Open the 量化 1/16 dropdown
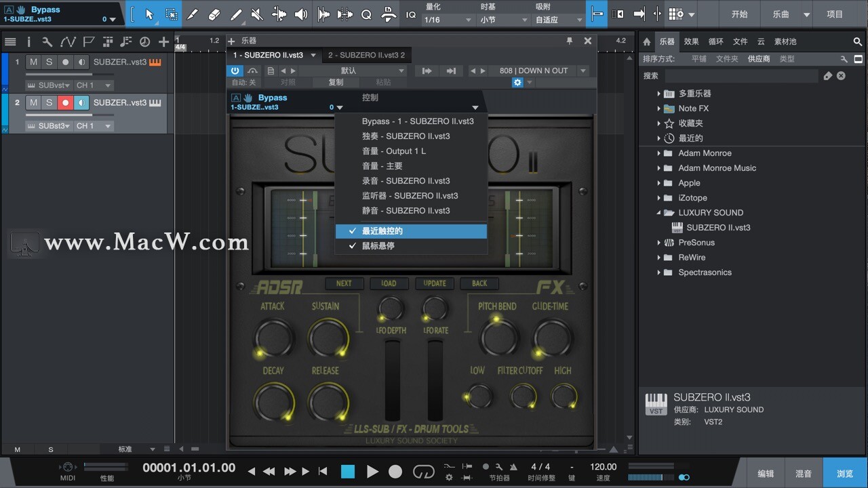Image resolution: width=868 pixels, height=488 pixels. (x=448, y=20)
